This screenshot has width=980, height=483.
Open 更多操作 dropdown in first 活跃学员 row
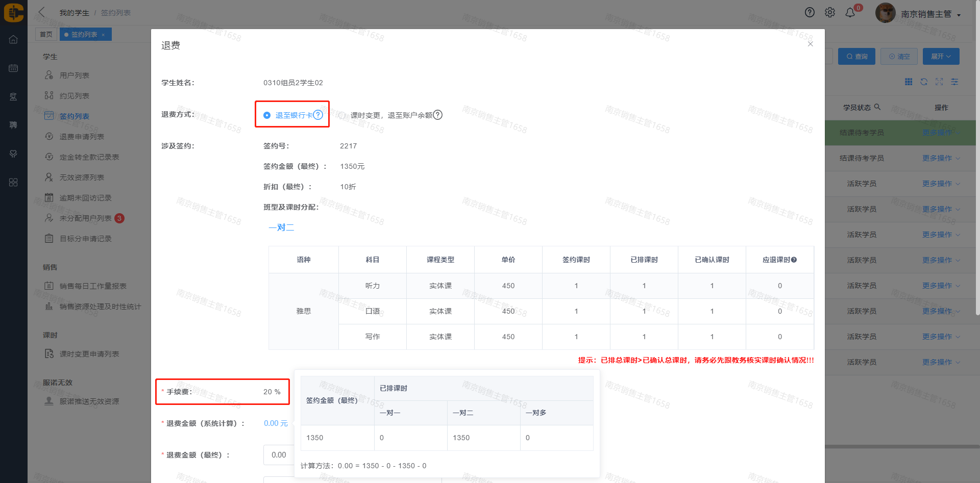[941, 184]
